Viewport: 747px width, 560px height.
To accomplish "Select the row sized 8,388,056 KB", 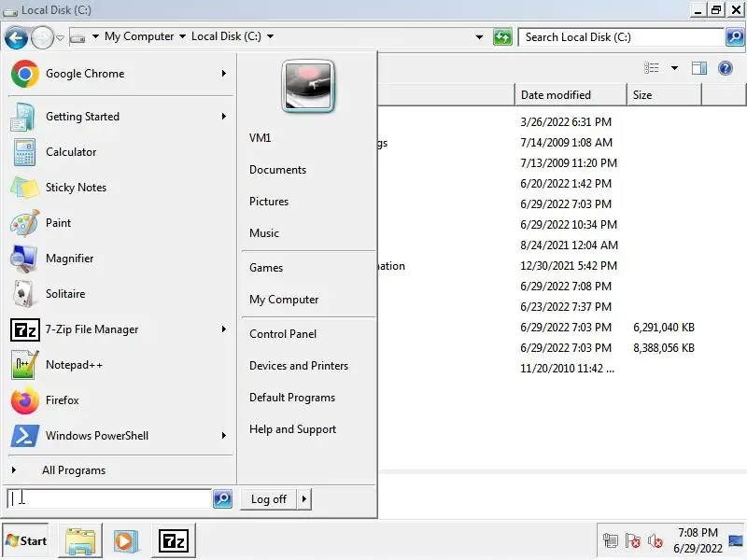I will (x=562, y=348).
